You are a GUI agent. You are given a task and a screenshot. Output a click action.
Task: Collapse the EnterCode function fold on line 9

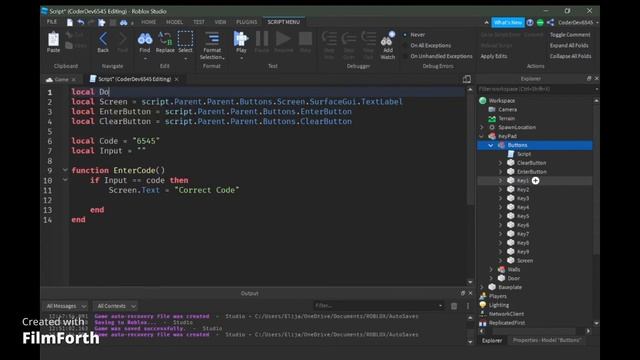tap(65, 170)
